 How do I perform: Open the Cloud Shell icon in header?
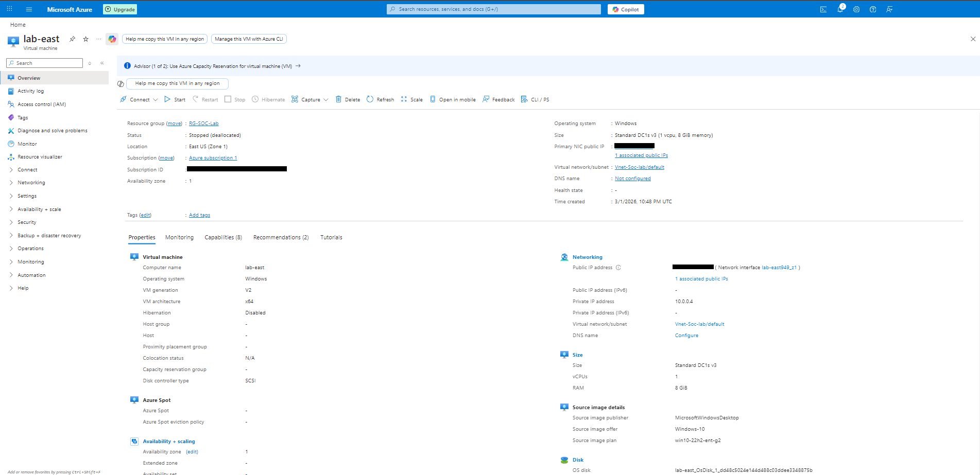coord(823,9)
